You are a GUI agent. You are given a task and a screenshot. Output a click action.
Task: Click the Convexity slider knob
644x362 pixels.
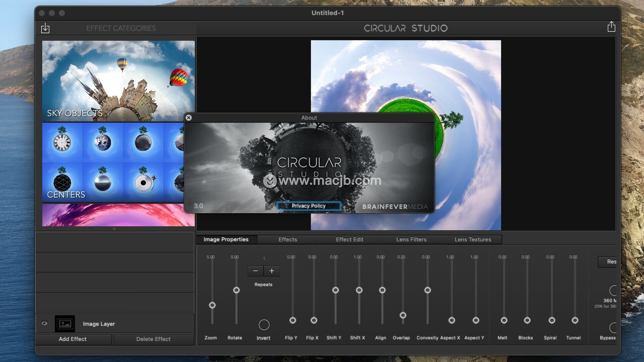(x=427, y=290)
